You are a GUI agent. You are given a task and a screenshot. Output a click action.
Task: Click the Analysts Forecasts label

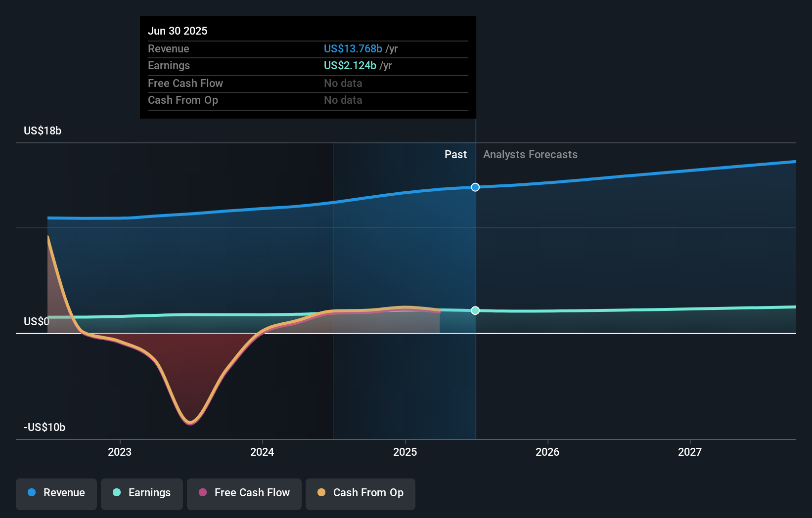point(530,154)
